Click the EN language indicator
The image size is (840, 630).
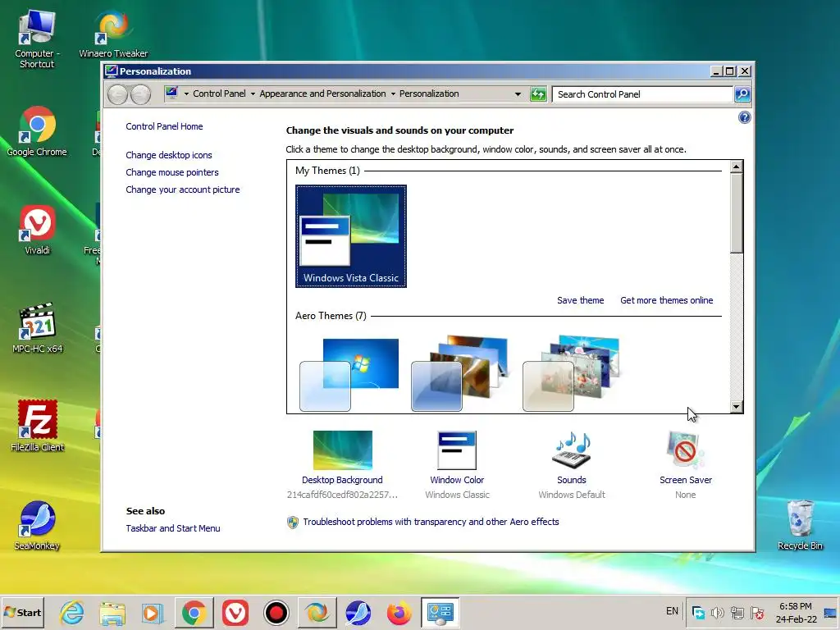coord(672,611)
